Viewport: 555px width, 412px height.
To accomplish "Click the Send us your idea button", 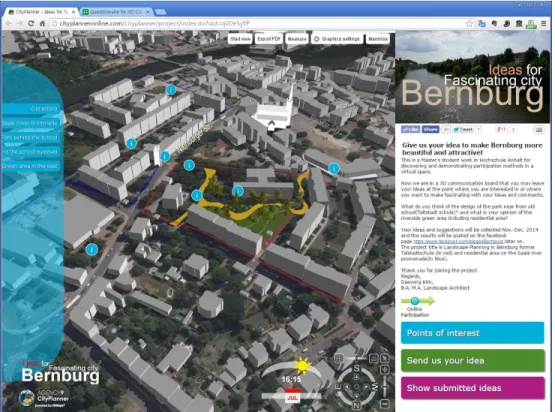I will [472, 360].
